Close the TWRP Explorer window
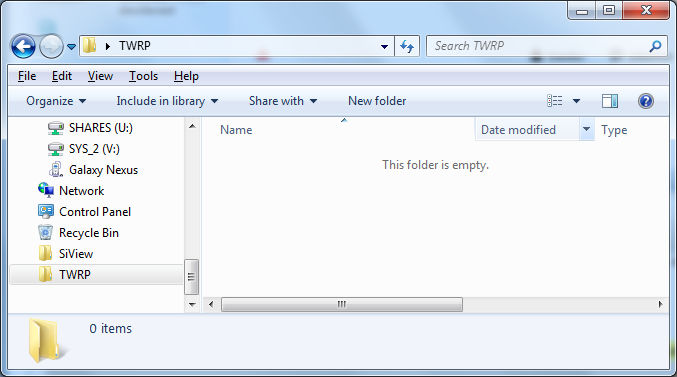The width and height of the screenshot is (677, 377). point(646,10)
